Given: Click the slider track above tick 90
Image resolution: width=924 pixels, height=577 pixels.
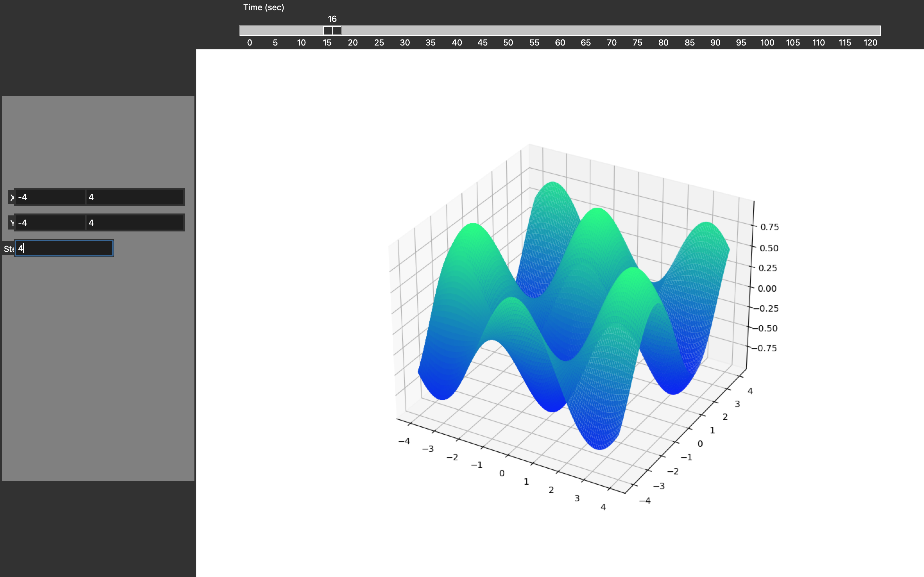Looking at the screenshot, I should click(x=715, y=30).
